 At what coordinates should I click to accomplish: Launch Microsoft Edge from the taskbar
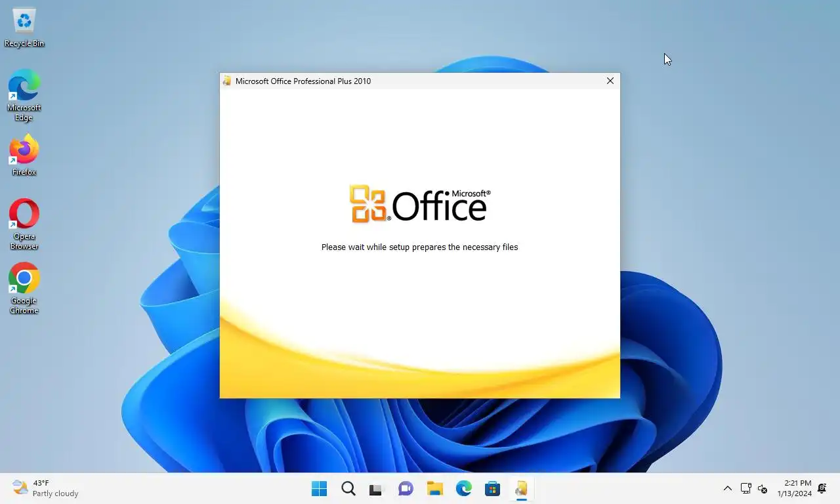(464, 488)
